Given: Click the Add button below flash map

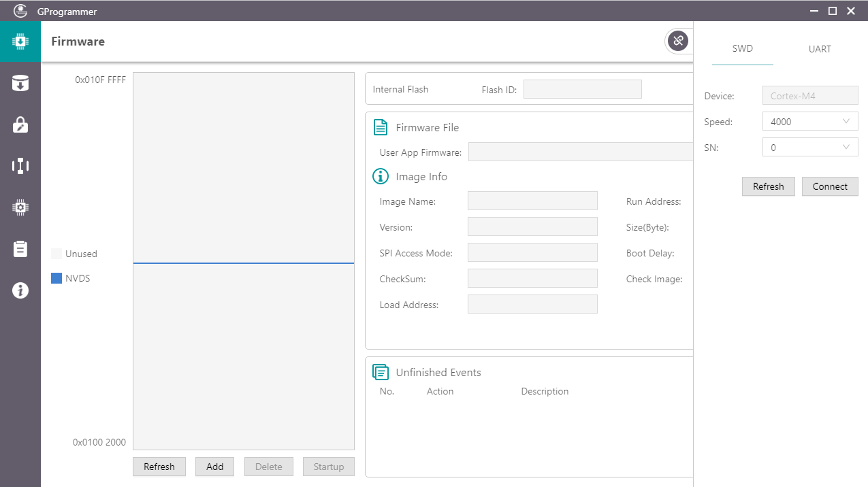Looking at the screenshot, I should tap(214, 467).
